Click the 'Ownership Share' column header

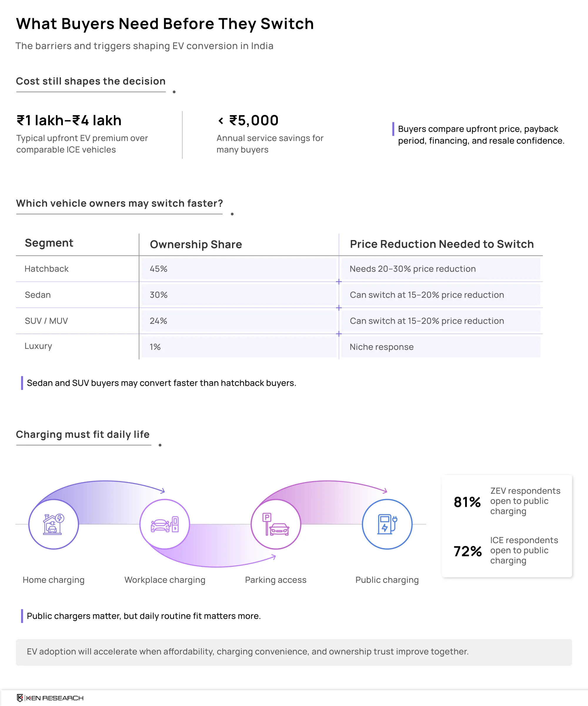click(196, 245)
